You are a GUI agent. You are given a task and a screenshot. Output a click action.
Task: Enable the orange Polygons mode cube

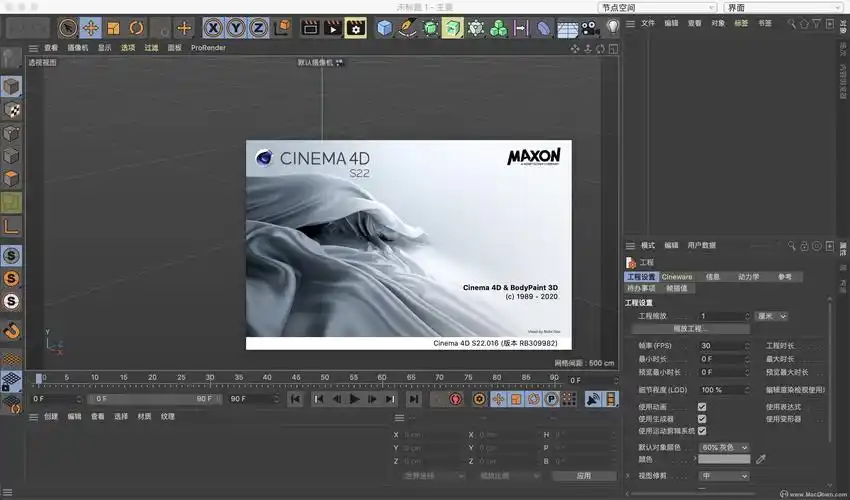click(x=11, y=178)
